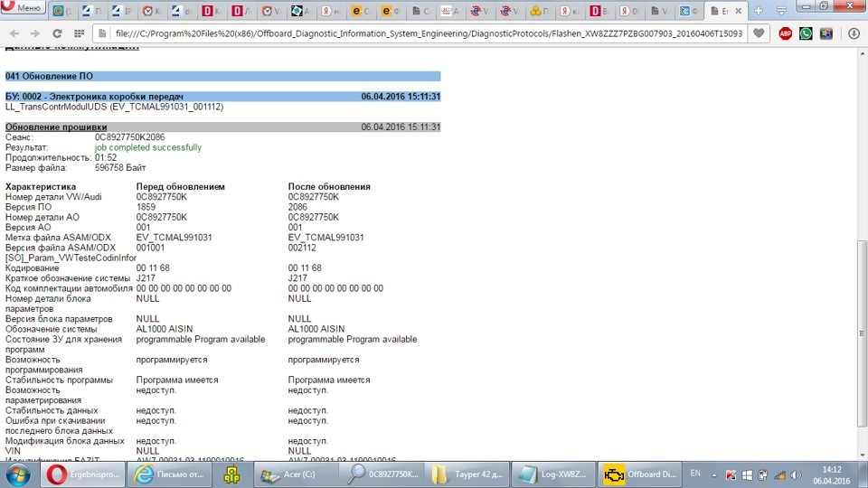This screenshot has width=868, height=488.
Task: Open the tab menu icon beside new tab
Action: click(781, 11)
